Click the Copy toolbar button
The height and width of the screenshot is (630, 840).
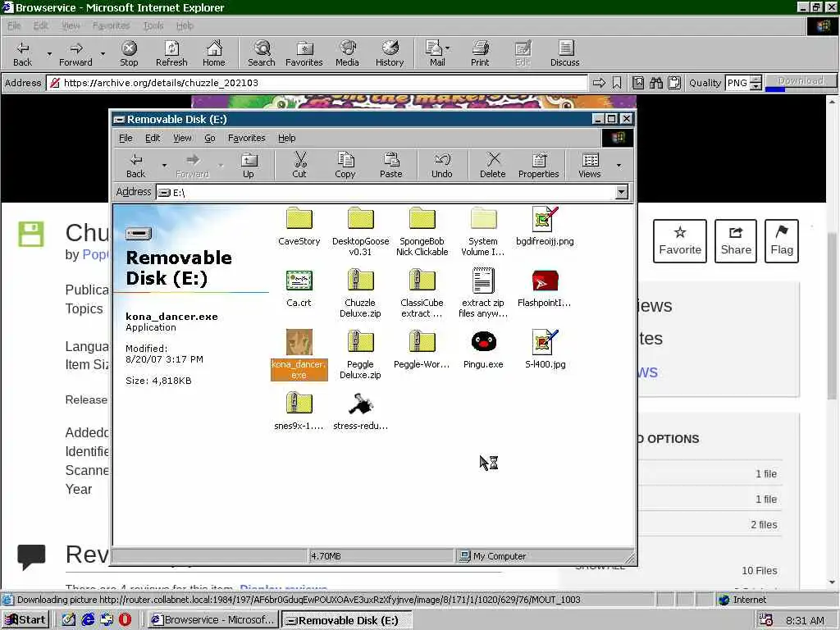coord(345,165)
